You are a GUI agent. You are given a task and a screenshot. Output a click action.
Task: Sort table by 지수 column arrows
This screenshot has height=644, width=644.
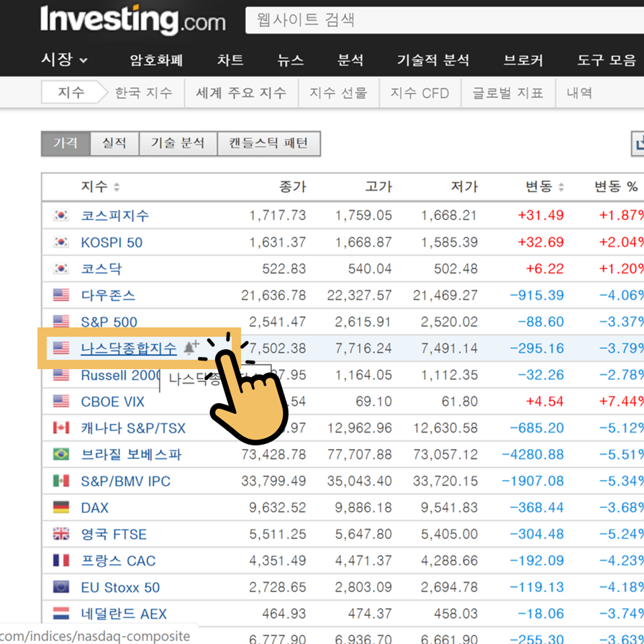click(x=117, y=187)
